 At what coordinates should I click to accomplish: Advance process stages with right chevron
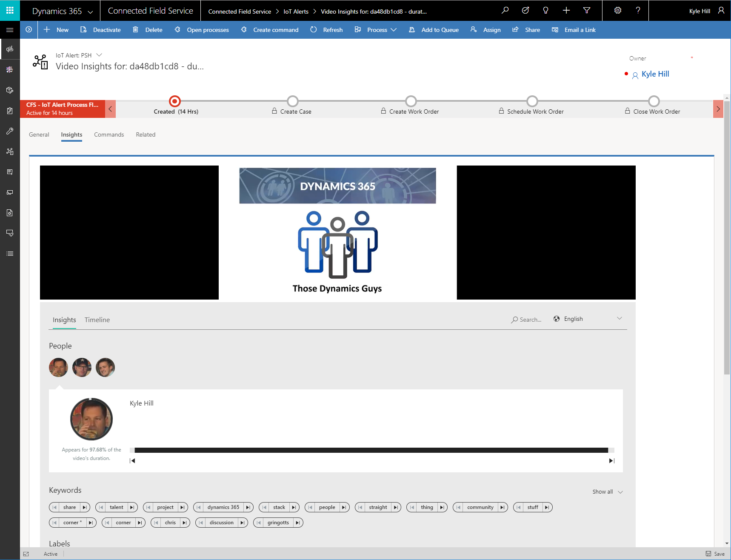pos(718,109)
